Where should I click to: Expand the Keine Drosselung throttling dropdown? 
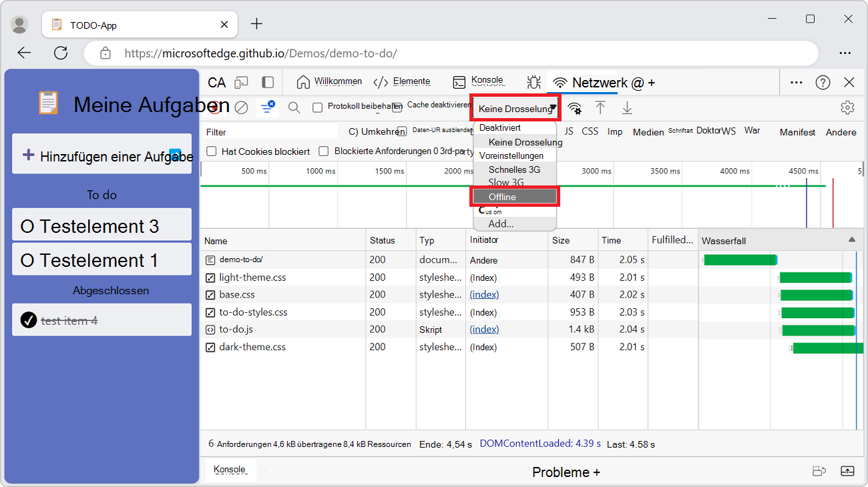click(515, 109)
